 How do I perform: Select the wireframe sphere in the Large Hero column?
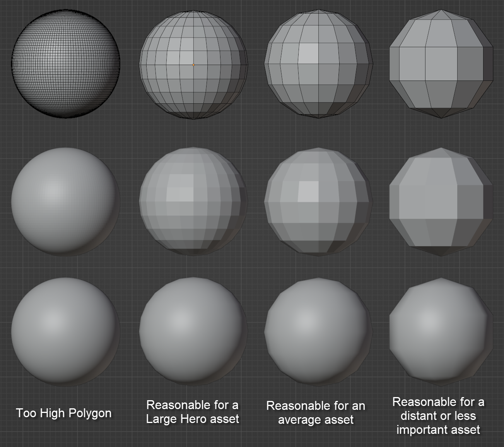coord(193,65)
